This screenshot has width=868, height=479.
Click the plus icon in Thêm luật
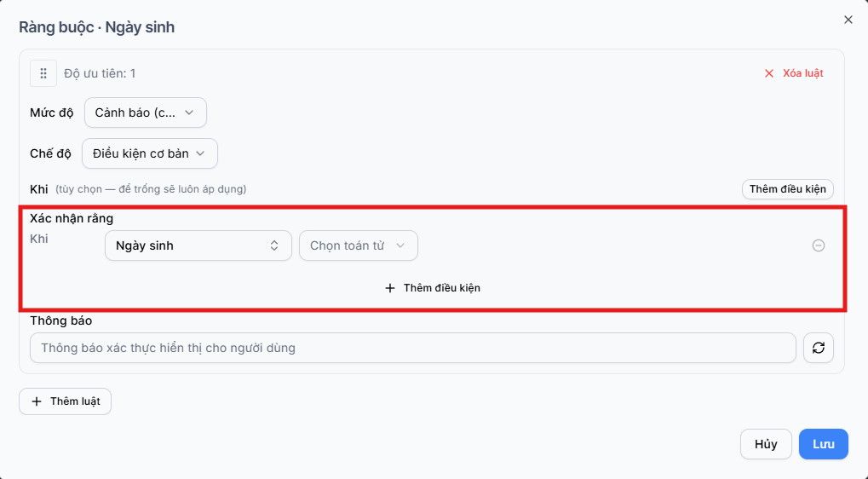(x=37, y=401)
